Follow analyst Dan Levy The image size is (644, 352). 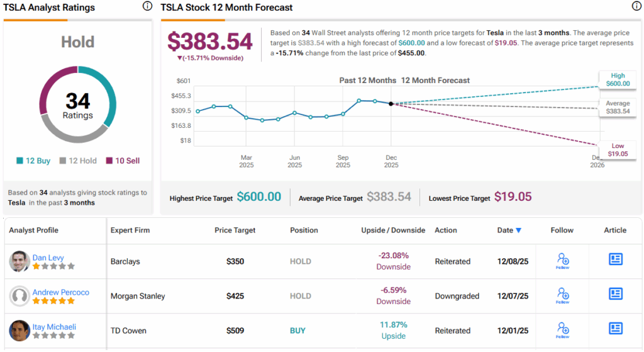click(x=563, y=261)
